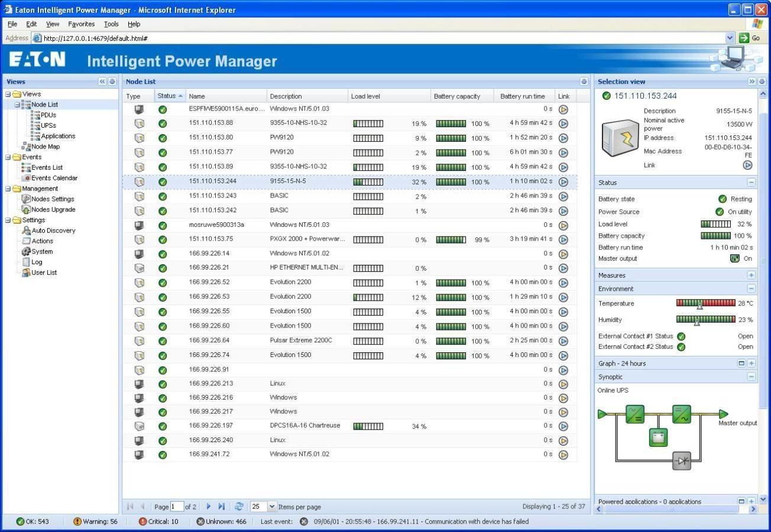This screenshot has height=532, width=771.
Task: Collapse the Status section in Selection view
Action: pos(751,183)
